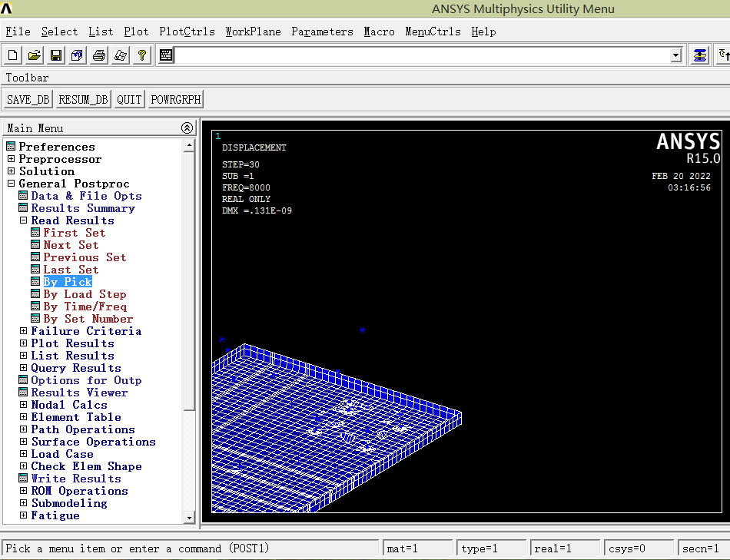Click the New Analysis toolbar icon
Viewport: 730px width, 560px height.
(x=13, y=55)
